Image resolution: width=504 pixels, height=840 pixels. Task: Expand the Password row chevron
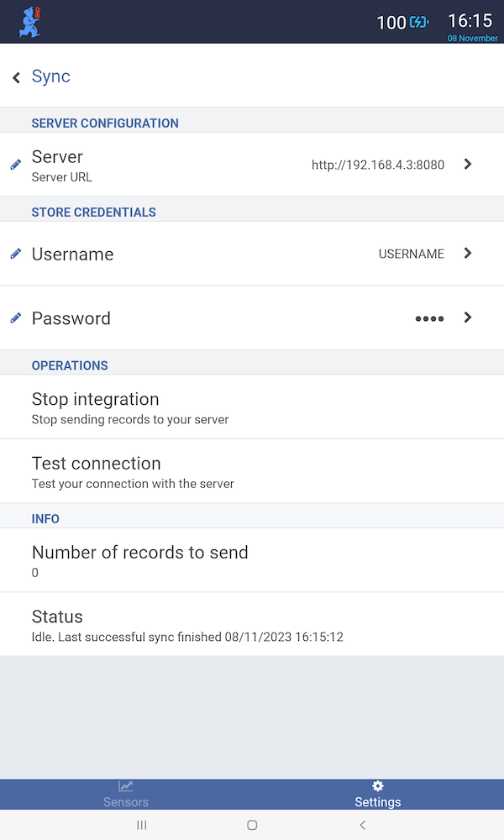click(x=468, y=318)
